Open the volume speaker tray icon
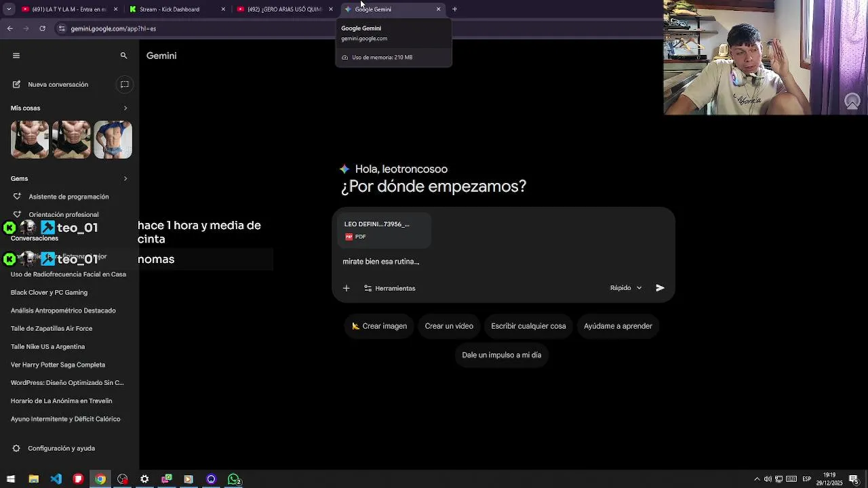This screenshot has width=868, height=488. (768, 479)
